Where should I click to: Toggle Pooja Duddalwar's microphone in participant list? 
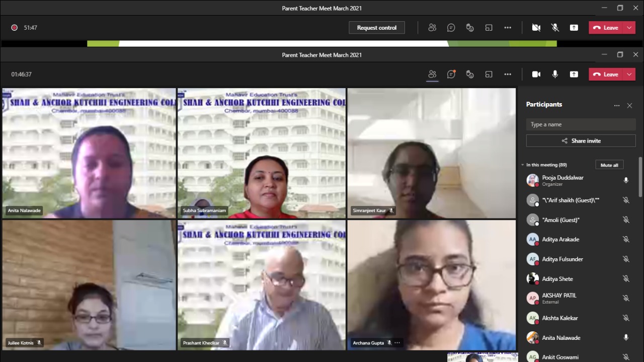coord(626,180)
